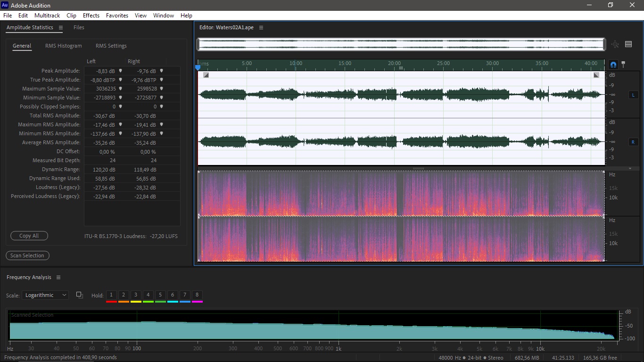Viewport: 644px width, 362px height.
Task: Toggle the left channel L button
Action: pyautogui.click(x=633, y=95)
